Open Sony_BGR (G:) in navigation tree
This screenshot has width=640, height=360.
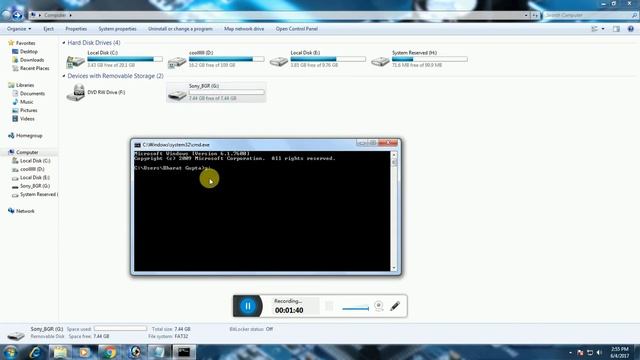pyautogui.click(x=35, y=186)
